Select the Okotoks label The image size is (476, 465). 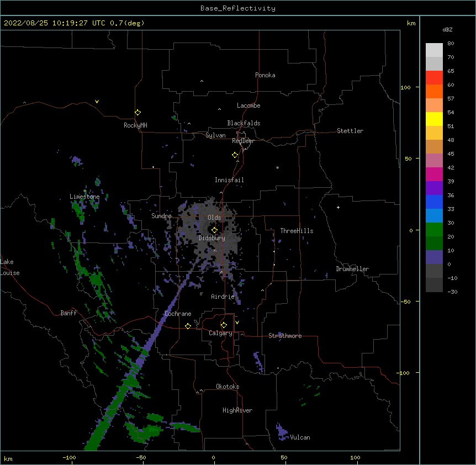click(x=228, y=387)
